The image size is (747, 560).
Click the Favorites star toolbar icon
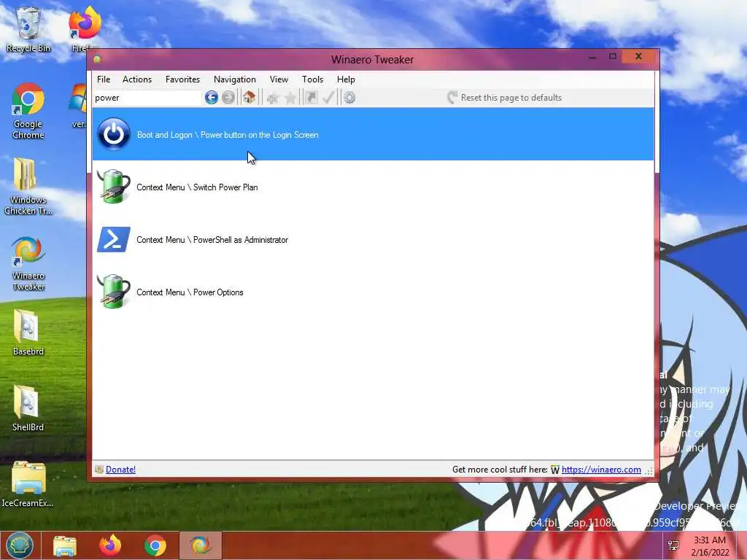pos(290,98)
